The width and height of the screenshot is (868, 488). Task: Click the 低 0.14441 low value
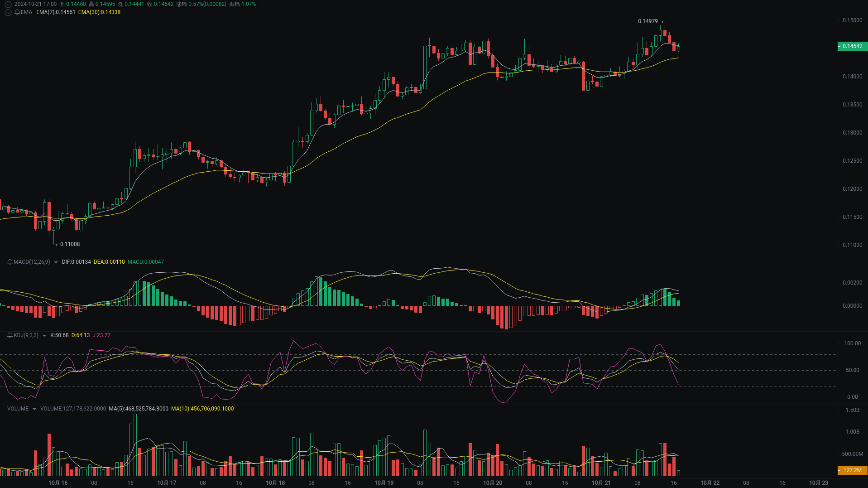[131, 4]
